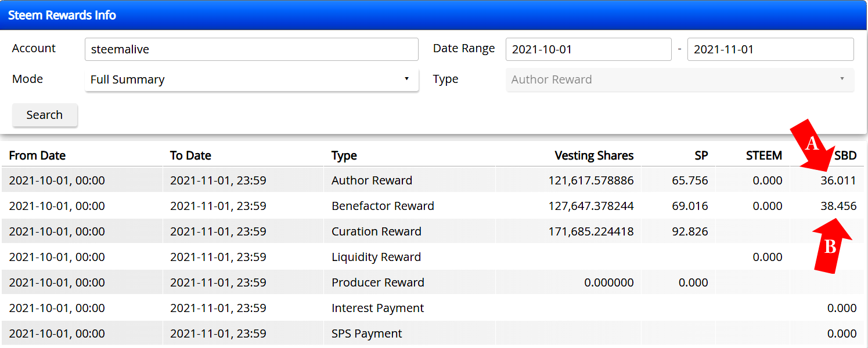Select the Curation Reward type cell
The height and width of the screenshot is (348, 868).
tap(409, 231)
